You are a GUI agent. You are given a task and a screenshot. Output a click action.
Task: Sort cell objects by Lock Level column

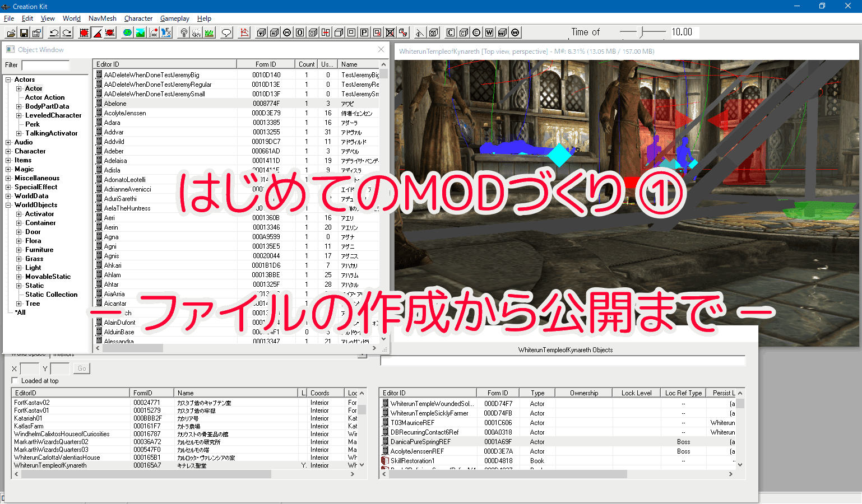pos(636,393)
